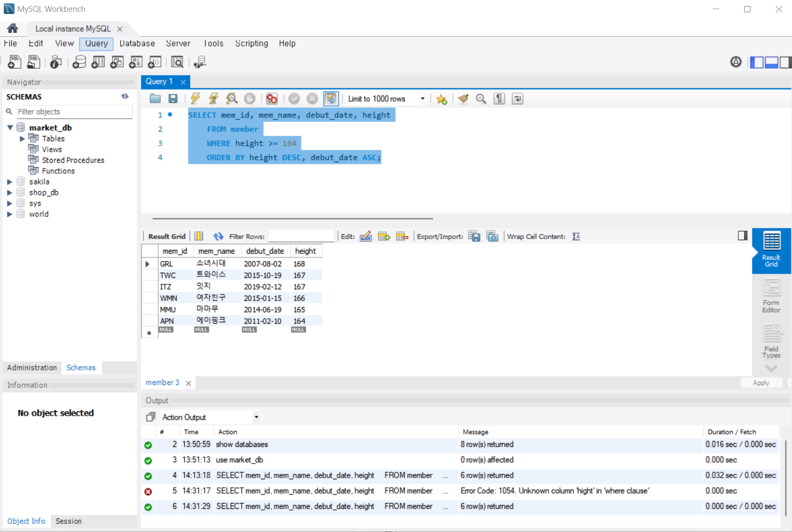Viewport: 792px width, 532px height.
Task: Click the Filter objects search field
Action: [x=74, y=111]
